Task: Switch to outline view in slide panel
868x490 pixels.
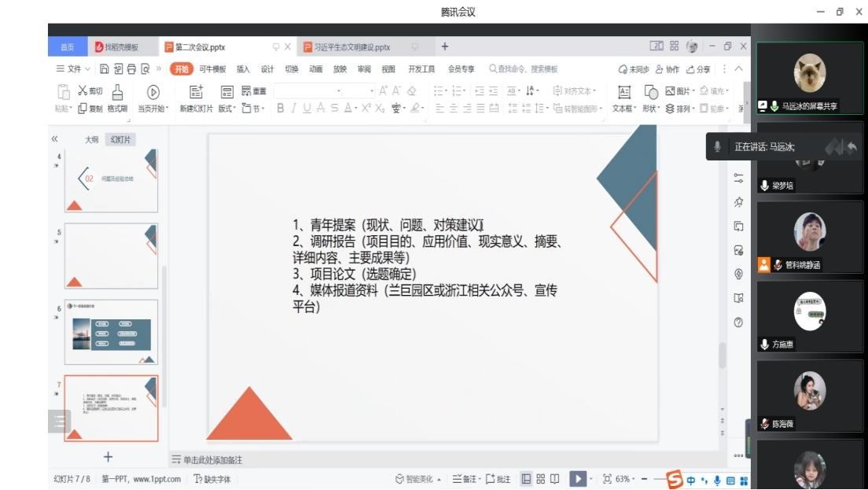Action: [x=92, y=139]
